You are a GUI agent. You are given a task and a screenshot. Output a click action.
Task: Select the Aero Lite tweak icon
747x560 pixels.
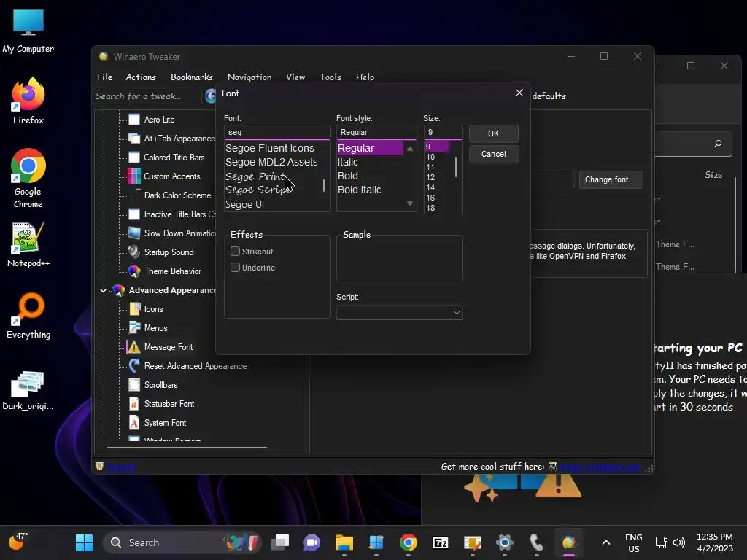tap(134, 120)
